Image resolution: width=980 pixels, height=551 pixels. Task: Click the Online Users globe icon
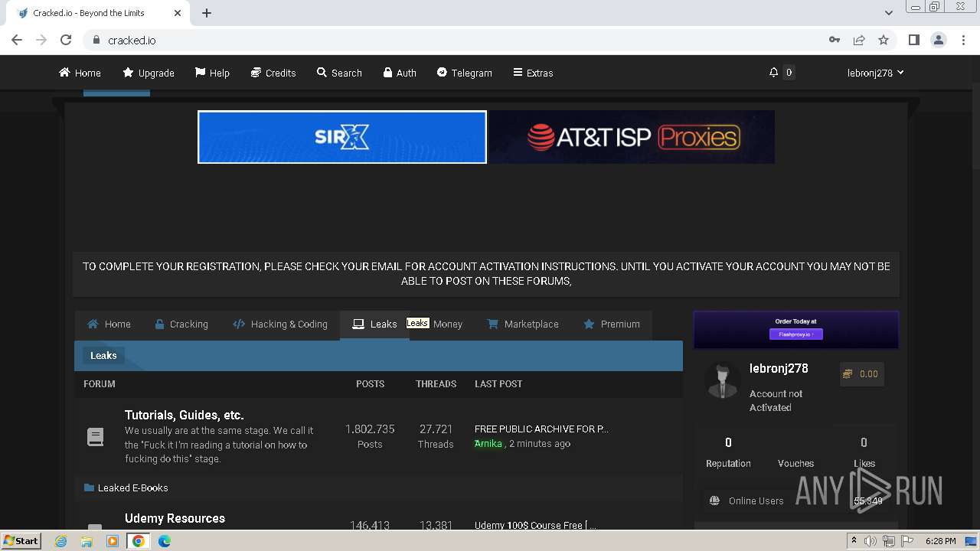click(714, 500)
